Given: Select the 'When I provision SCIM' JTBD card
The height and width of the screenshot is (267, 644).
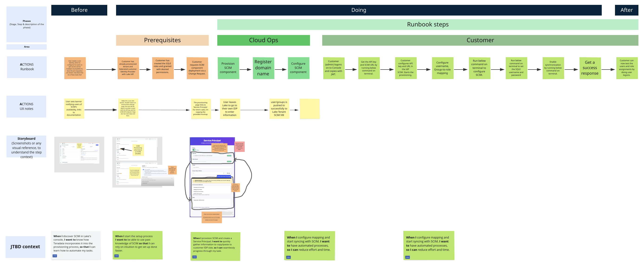Looking at the screenshot, I should click(x=215, y=247).
